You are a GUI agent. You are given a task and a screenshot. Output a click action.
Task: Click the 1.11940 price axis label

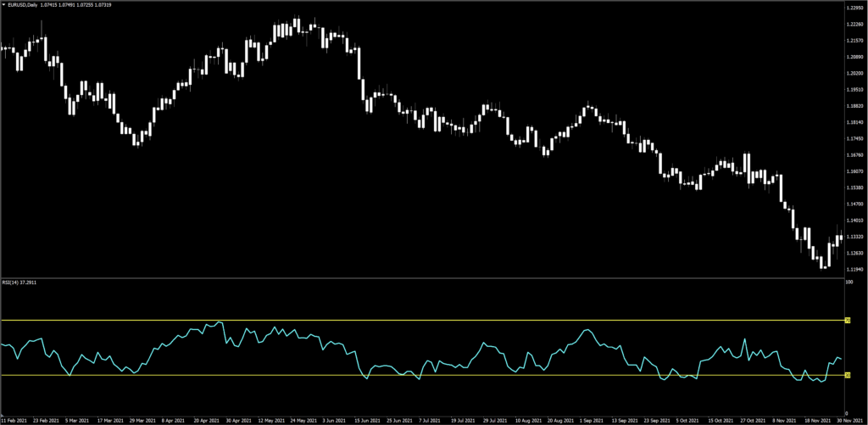click(854, 269)
